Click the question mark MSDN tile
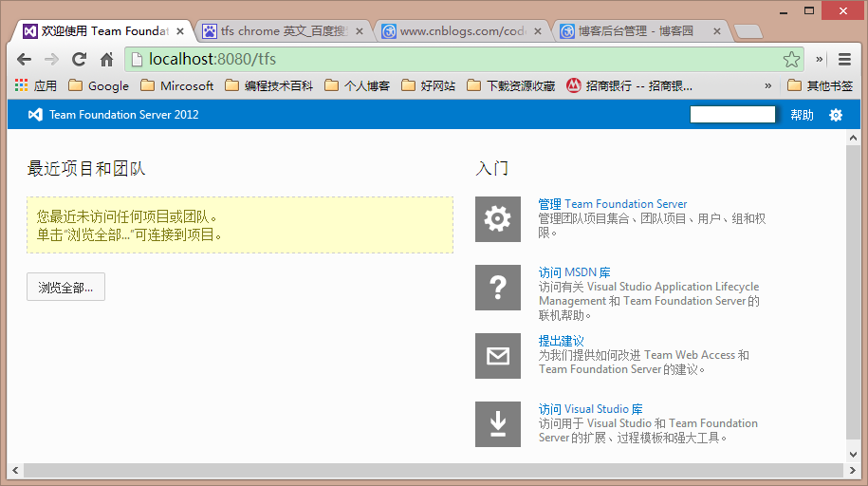Screen dimensions: 868x486 tap(498, 287)
